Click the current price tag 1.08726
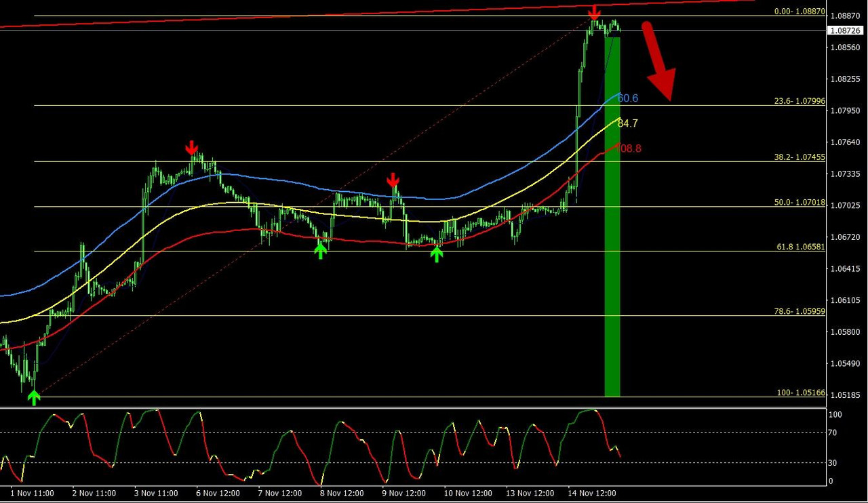The height and width of the screenshot is (503, 868). click(845, 31)
